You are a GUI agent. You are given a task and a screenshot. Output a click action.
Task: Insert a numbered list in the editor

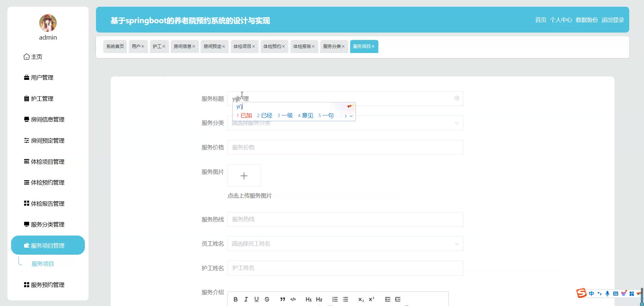pos(335,299)
